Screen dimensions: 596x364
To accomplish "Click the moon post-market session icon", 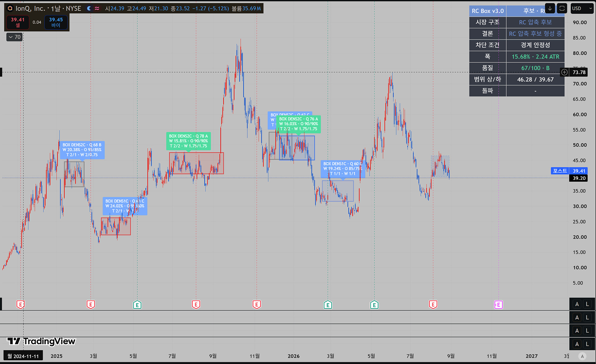I will click(x=89, y=8).
